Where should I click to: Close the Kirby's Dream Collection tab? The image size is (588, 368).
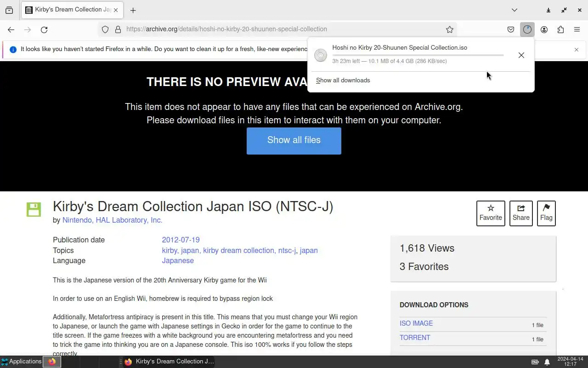click(x=116, y=10)
